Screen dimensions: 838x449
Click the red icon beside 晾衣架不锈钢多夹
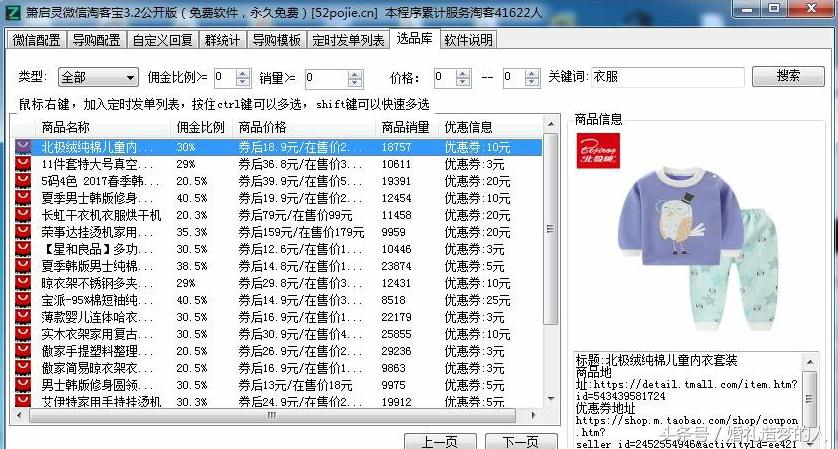coord(23,283)
